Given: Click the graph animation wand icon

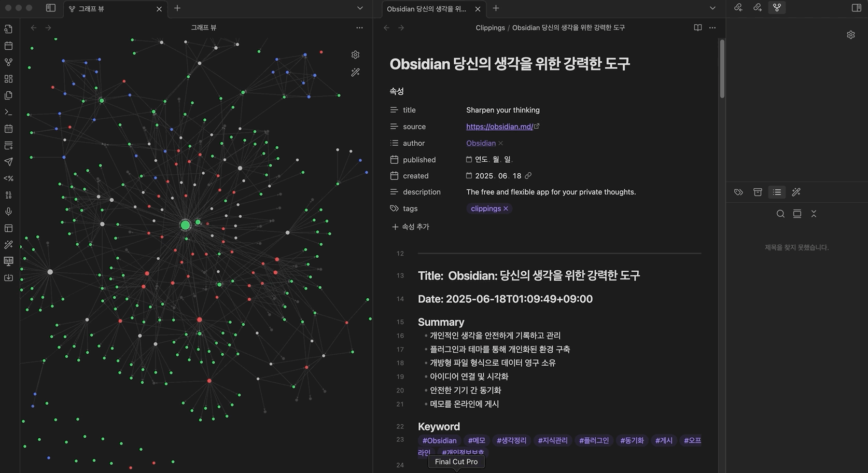Looking at the screenshot, I should (x=355, y=73).
